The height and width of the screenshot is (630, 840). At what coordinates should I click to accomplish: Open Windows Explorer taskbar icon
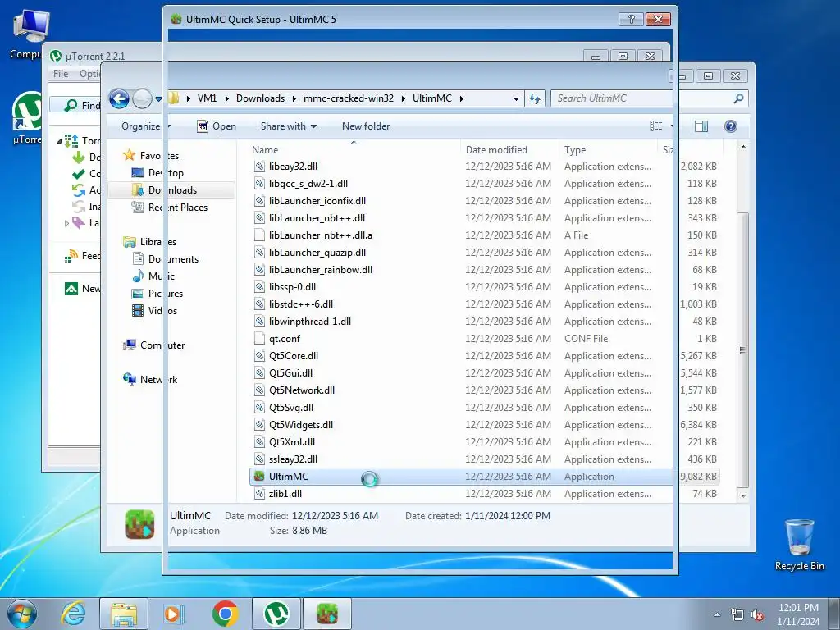point(124,614)
